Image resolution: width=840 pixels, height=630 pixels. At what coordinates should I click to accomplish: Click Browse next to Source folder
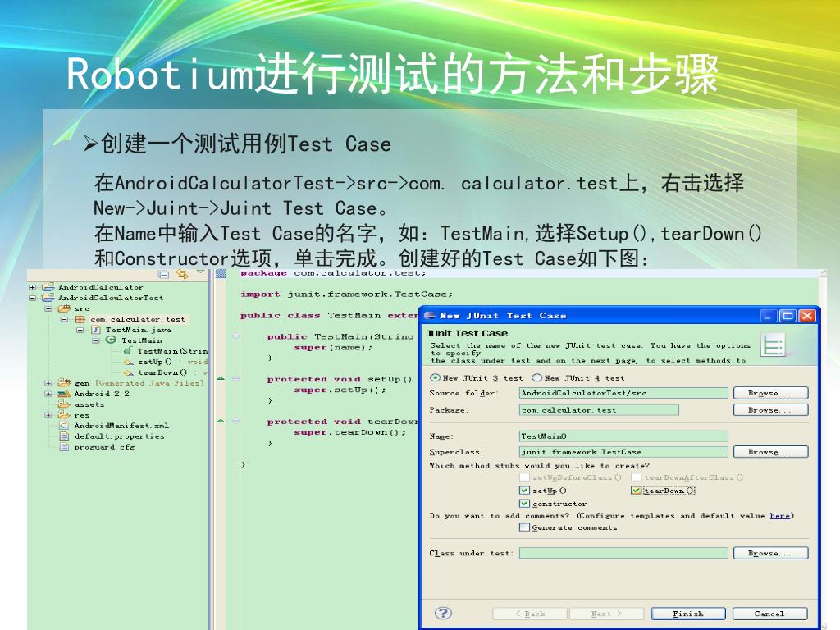(770, 393)
